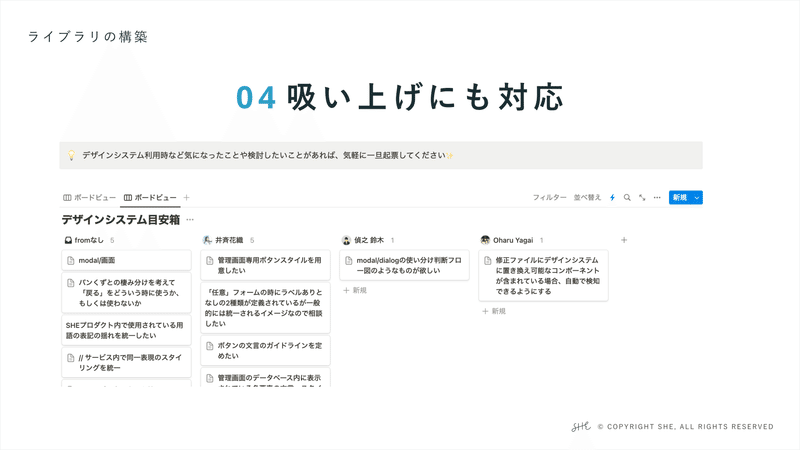Click page icon on 管理画面専用ボタンスタイル card
The image size is (800, 450).
pyautogui.click(x=210, y=261)
